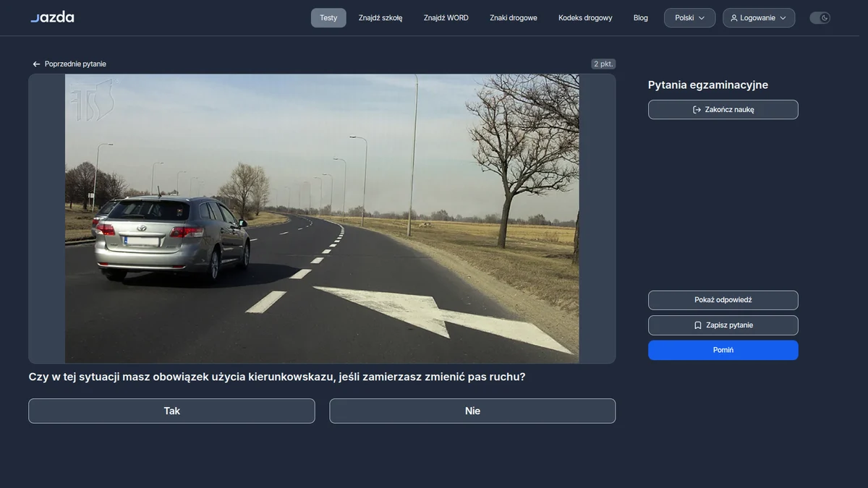868x488 pixels.
Task: Open the Jazda logo home link
Action: click(52, 17)
